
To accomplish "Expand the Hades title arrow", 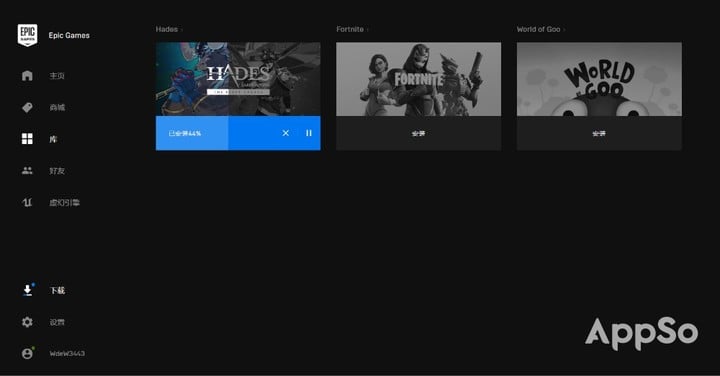I will 182,29.
